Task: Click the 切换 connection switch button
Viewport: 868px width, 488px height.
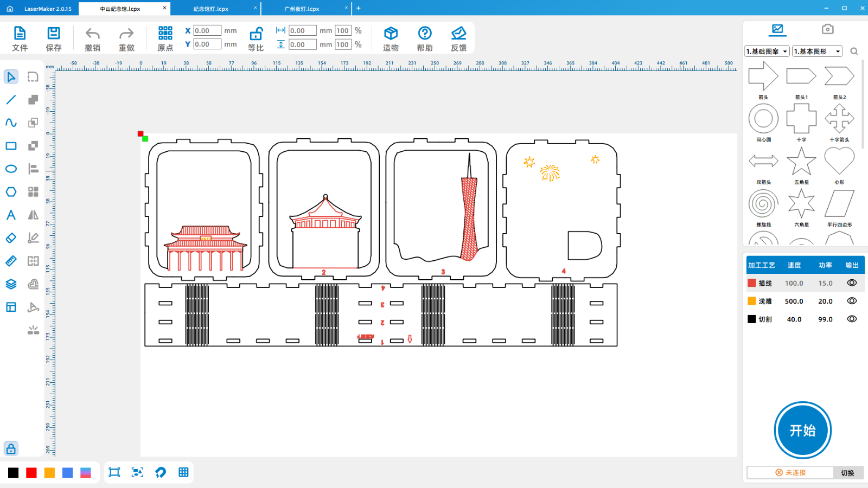Action: tap(847, 473)
